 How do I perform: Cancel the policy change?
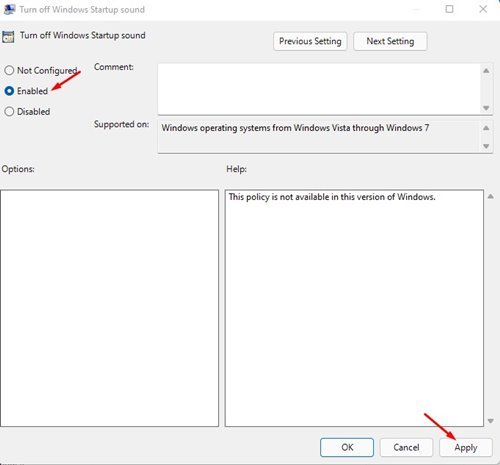(406, 447)
